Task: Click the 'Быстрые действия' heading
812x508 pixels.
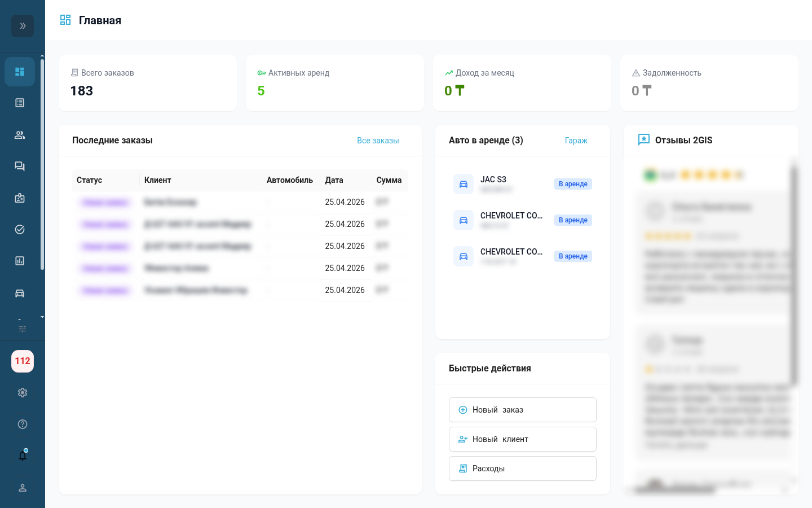Action: click(490, 368)
